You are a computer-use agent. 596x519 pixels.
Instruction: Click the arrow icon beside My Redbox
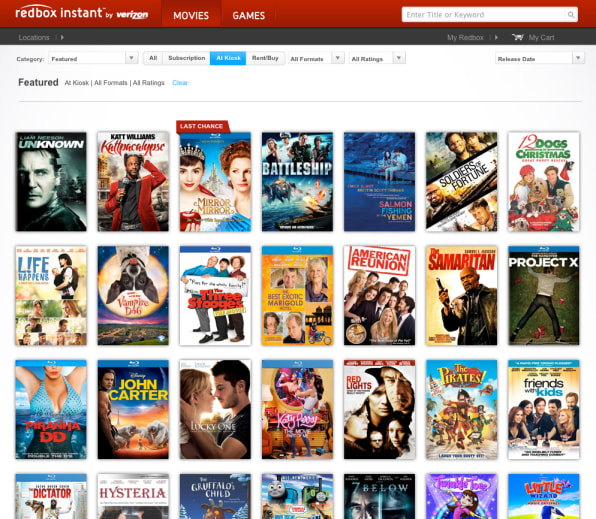pyautogui.click(x=496, y=37)
